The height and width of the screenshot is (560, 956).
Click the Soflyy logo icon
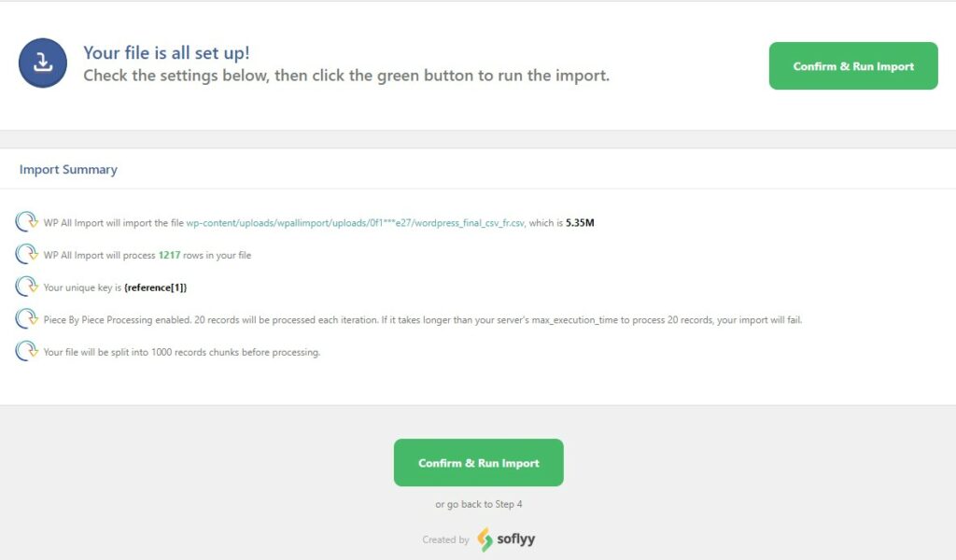point(485,539)
